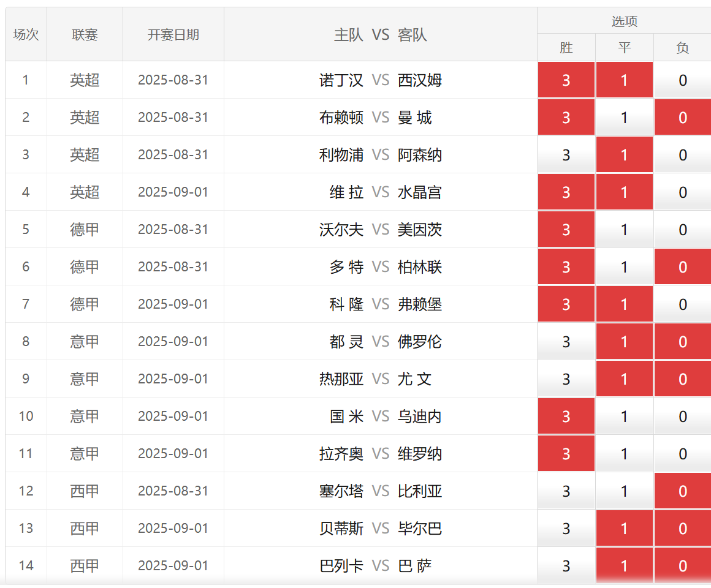Deselect draw (1) for 都灵 VS 佛罗伦

tap(625, 342)
